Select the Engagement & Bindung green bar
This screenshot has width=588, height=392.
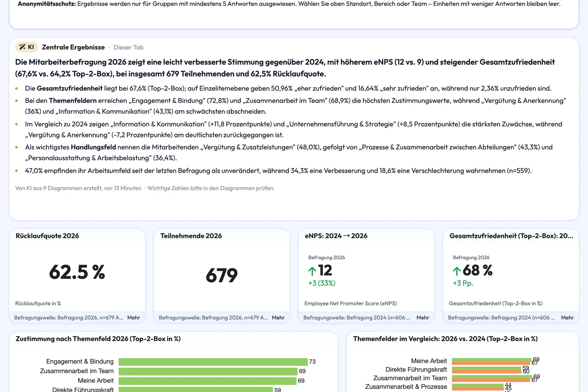tap(213, 362)
